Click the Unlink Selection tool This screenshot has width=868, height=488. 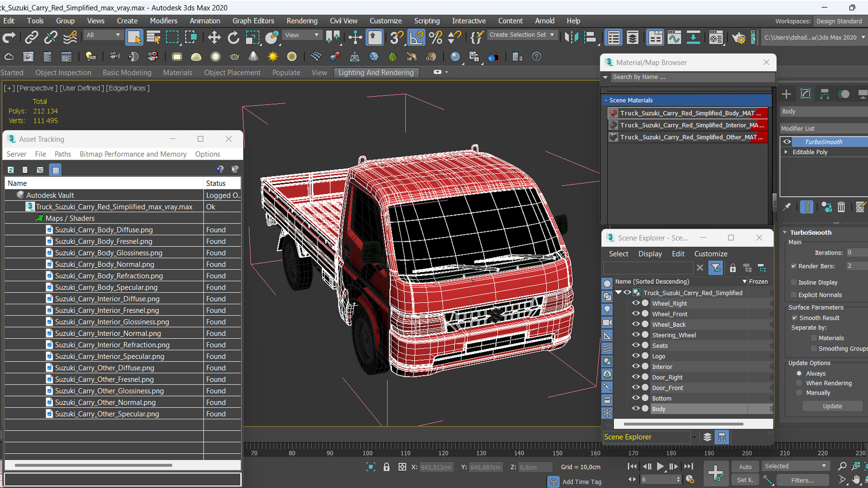click(x=50, y=38)
